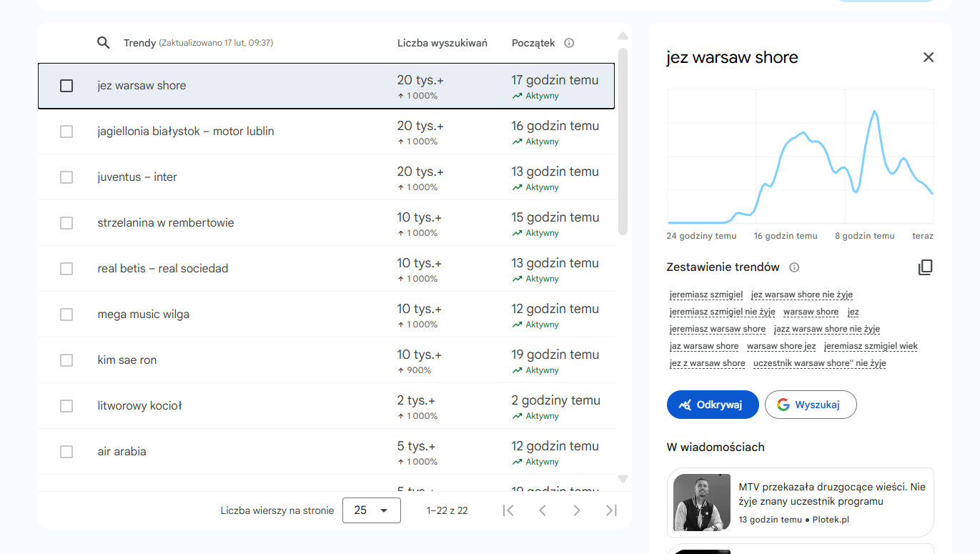The width and height of the screenshot is (980, 554).
Task: Open the warsaw shore jez query
Action: 781,346
